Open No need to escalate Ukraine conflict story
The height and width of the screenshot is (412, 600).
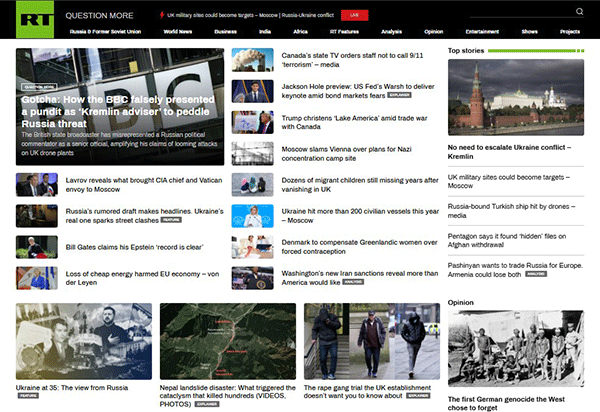[509, 152]
